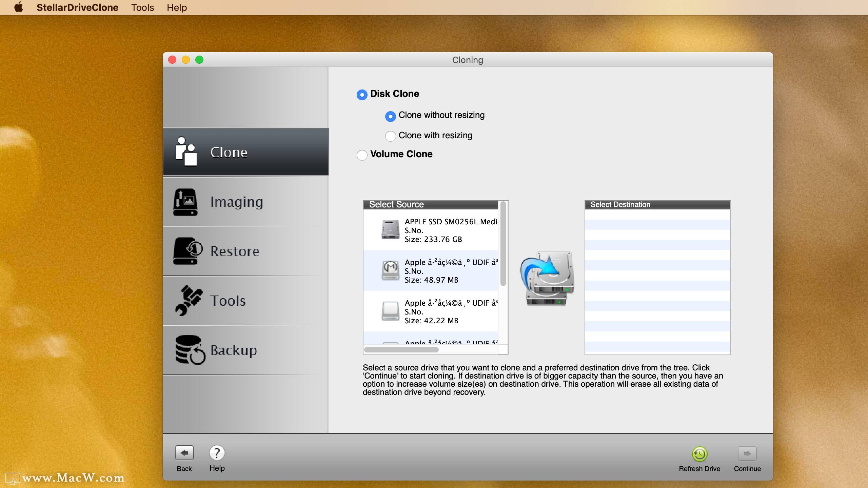Switch to the Imaging tab label
868x488 pixels.
tap(236, 202)
